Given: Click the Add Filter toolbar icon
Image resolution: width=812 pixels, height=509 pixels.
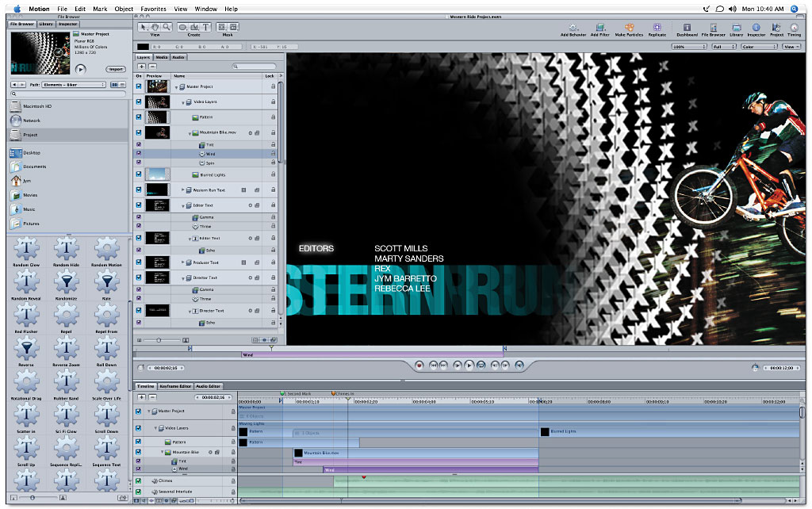Looking at the screenshot, I should [601, 27].
